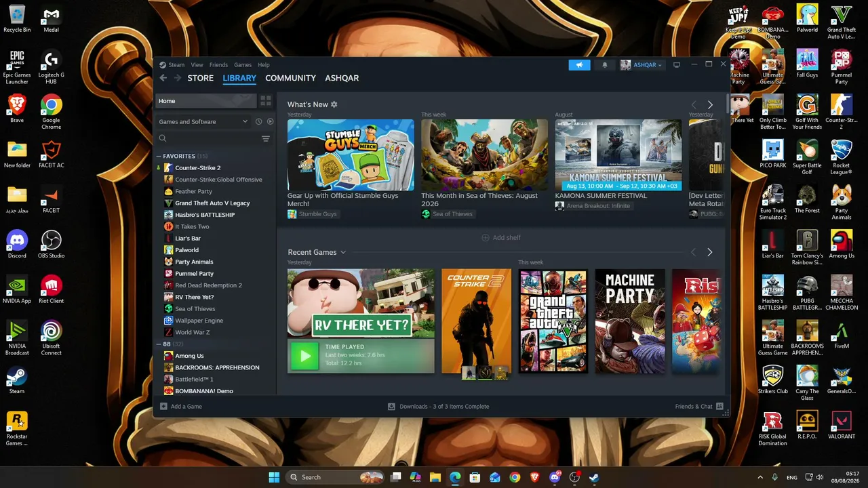
Task: Advance What's New with right arrow
Action: click(x=710, y=105)
